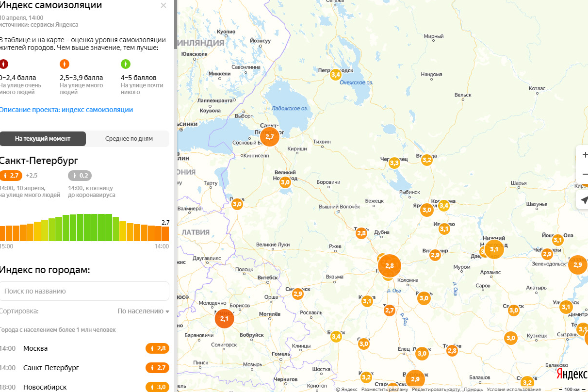Click the 2,8 marker at Тамбов

pyautogui.click(x=452, y=350)
